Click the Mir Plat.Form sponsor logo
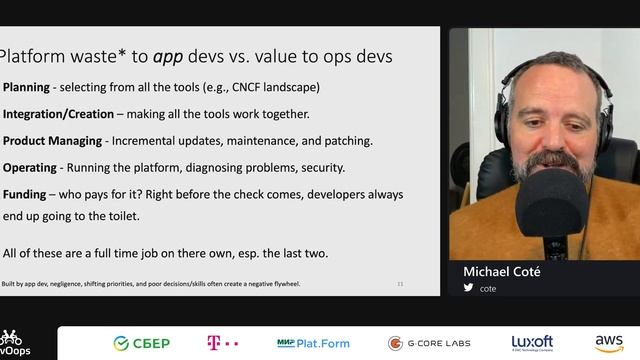The width and height of the screenshot is (640, 360). [313, 343]
